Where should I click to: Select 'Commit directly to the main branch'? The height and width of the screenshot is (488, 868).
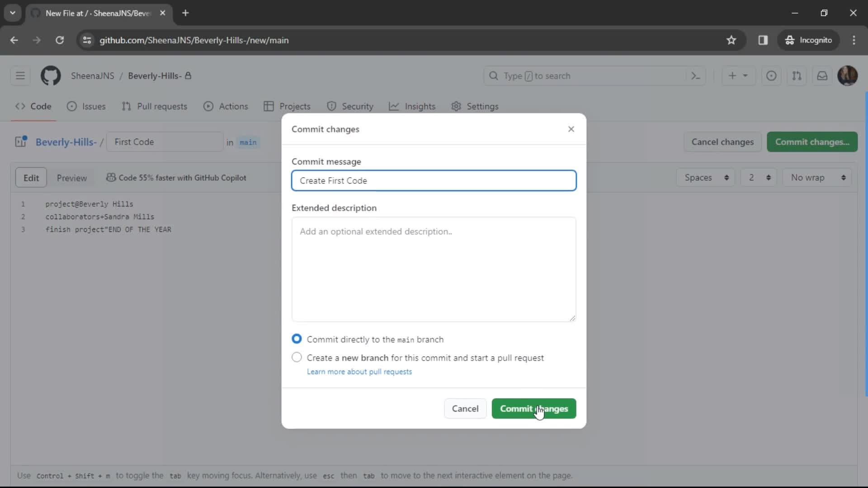pyautogui.click(x=297, y=338)
